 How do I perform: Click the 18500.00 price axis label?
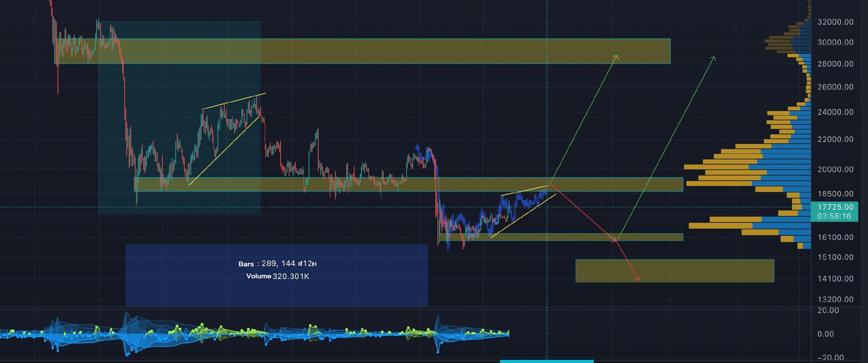[835, 194]
